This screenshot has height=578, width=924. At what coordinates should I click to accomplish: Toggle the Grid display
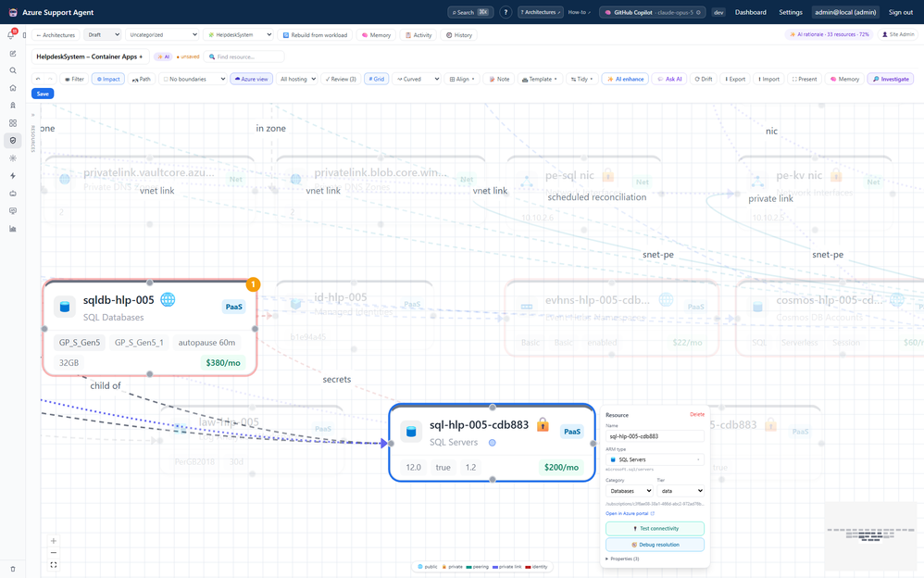377,79
